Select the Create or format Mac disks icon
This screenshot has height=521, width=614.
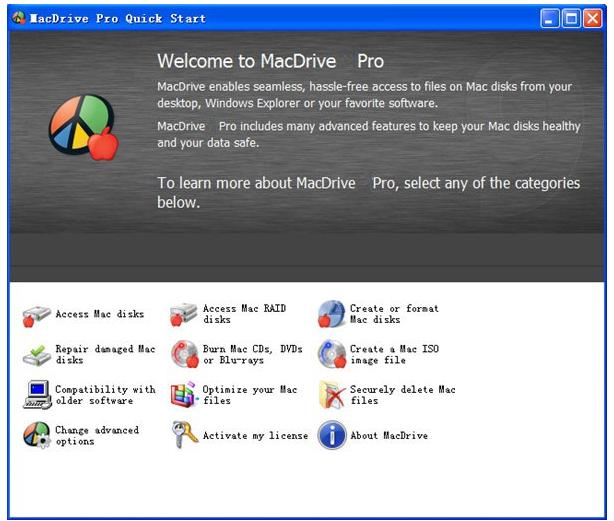[x=332, y=315]
